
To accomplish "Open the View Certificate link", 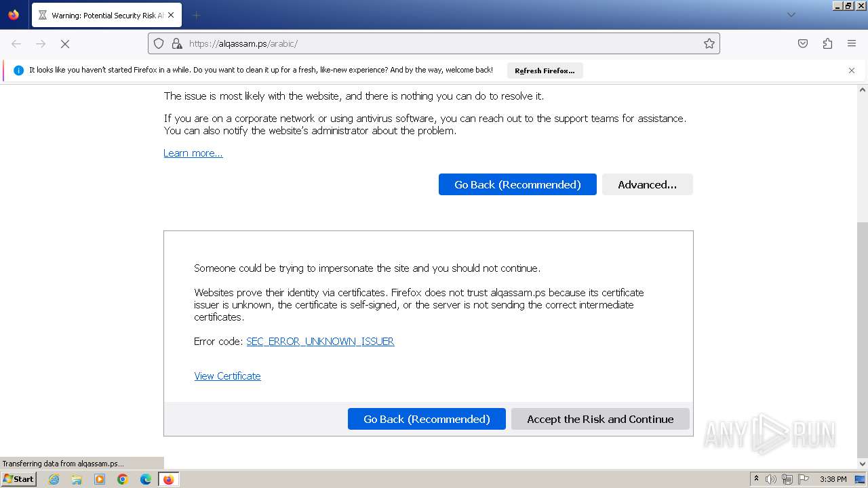I will point(227,376).
